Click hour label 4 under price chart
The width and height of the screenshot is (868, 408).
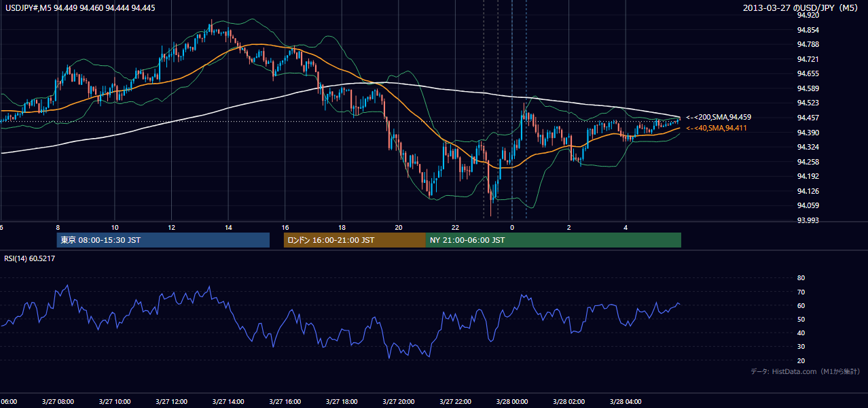(x=626, y=227)
